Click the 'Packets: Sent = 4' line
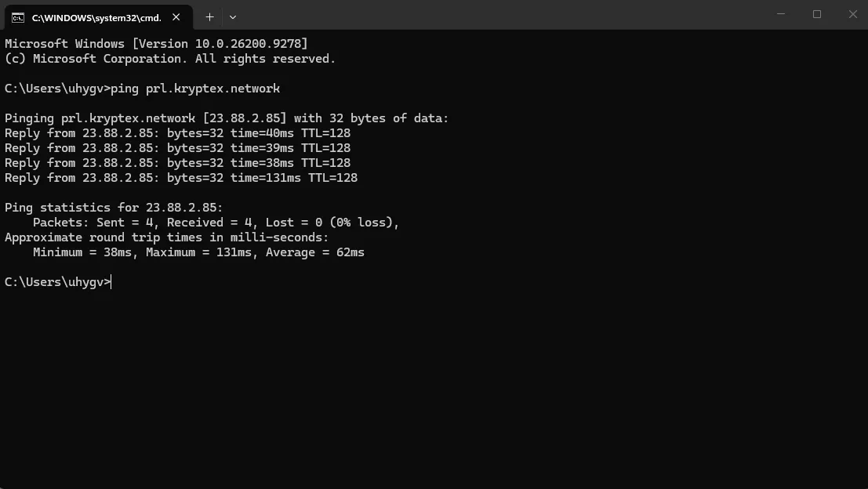868x489 pixels. click(216, 223)
